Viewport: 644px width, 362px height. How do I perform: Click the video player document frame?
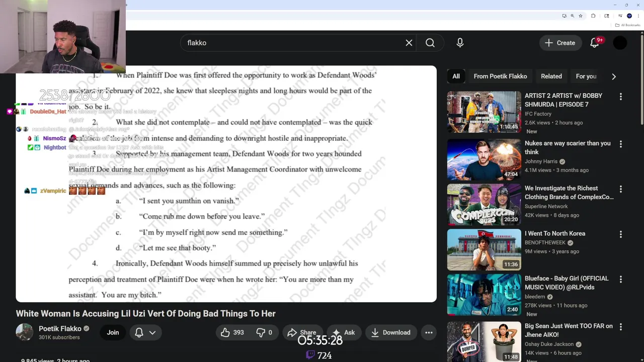[226, 184]
